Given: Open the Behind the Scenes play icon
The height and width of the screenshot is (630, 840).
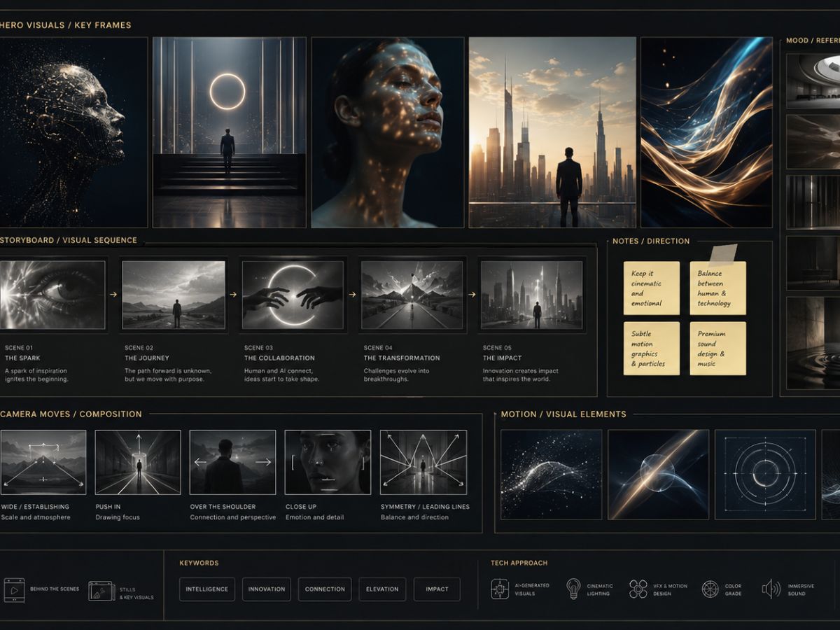Looking at the screenshot, I should click(x=14, y=590).
